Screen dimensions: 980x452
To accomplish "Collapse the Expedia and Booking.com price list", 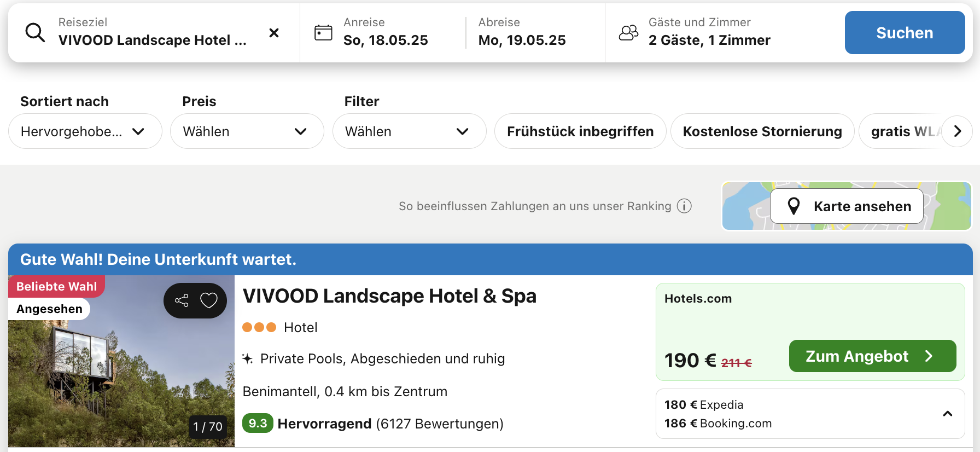I will pos(947,414).
